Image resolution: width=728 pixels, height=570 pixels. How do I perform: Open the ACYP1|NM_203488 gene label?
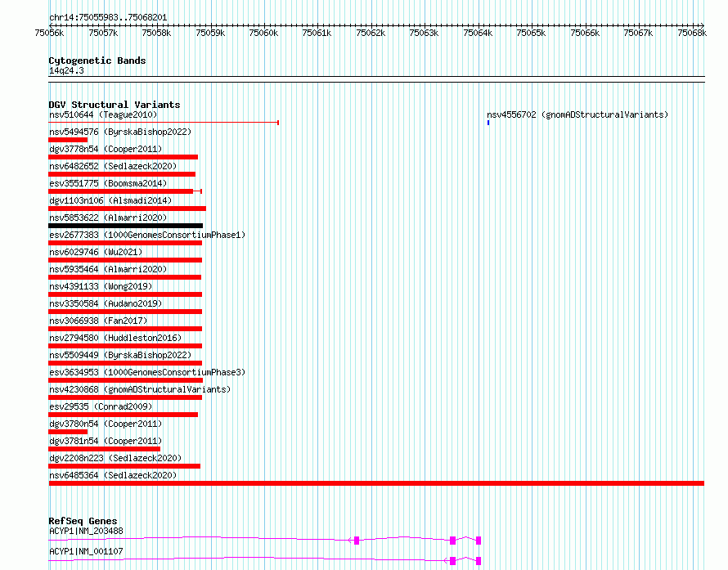pos(86,531)
